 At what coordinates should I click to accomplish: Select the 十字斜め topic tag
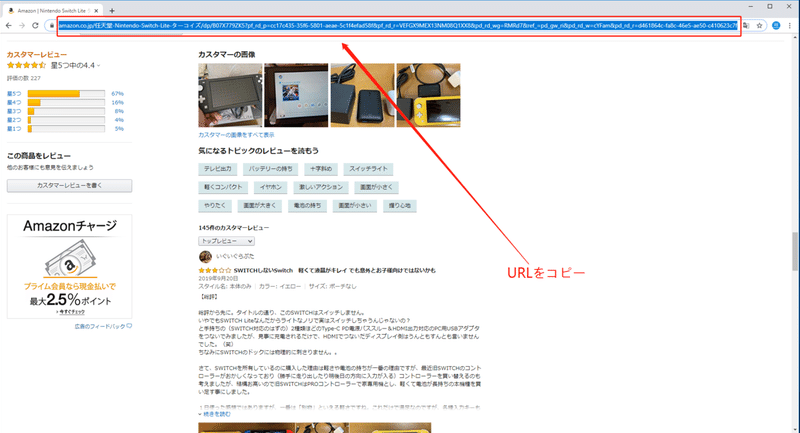click(x=321, y=169)
